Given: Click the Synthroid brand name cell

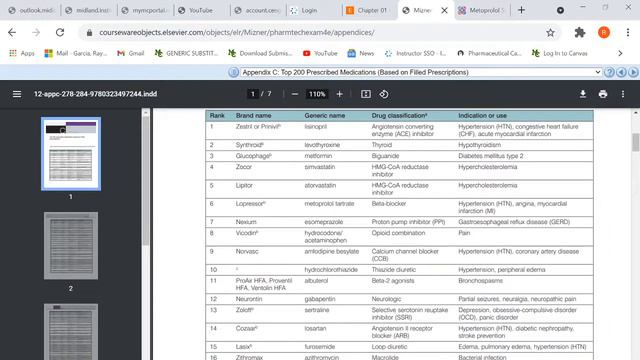Looking at the screenshot, I should [250, 145].
